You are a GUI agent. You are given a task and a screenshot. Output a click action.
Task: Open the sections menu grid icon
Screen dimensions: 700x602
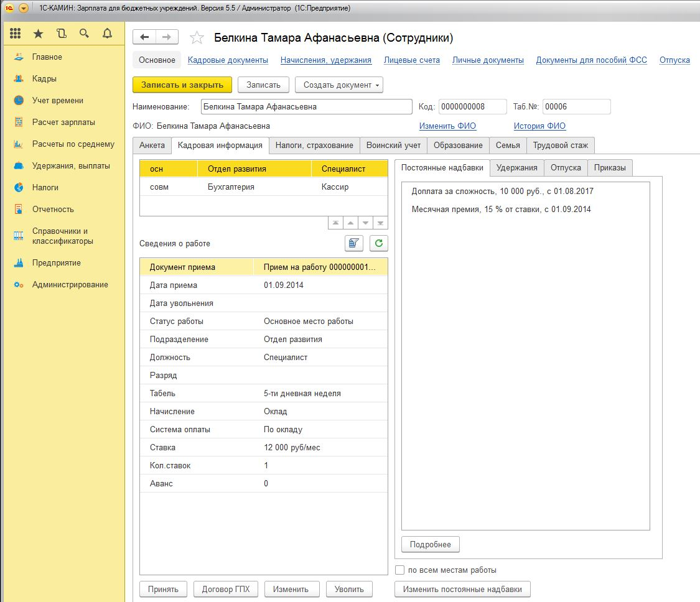tap(16, 34)
